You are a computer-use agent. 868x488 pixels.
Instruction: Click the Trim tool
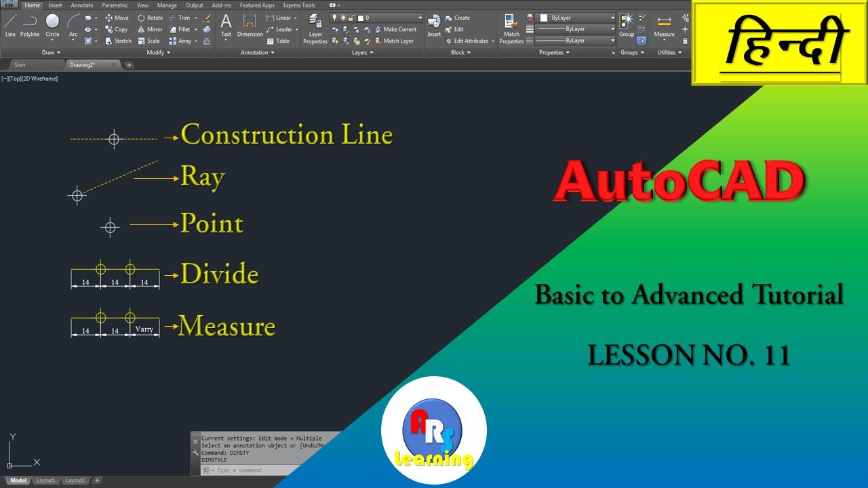click(x=180, y=18)
